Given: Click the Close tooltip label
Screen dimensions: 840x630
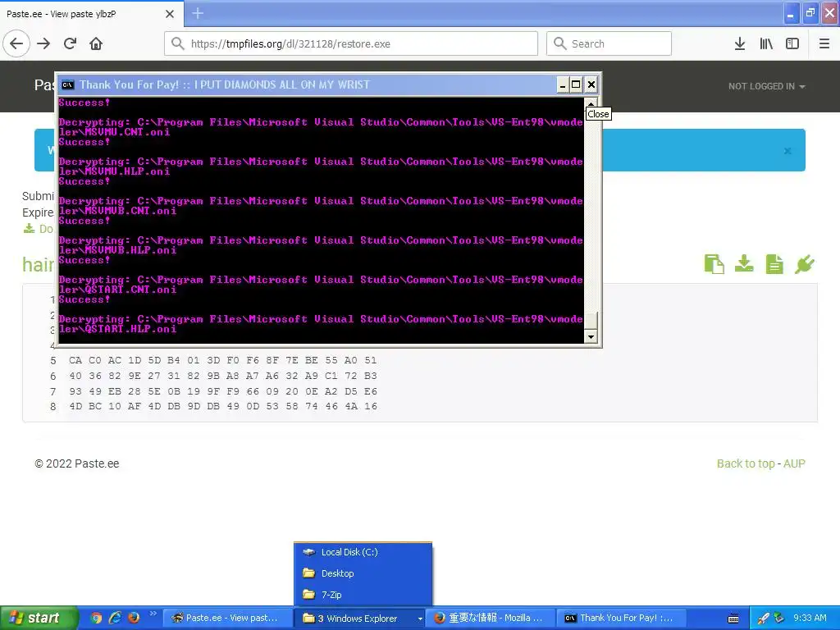Looking at the screenshot, I should 598,114.
